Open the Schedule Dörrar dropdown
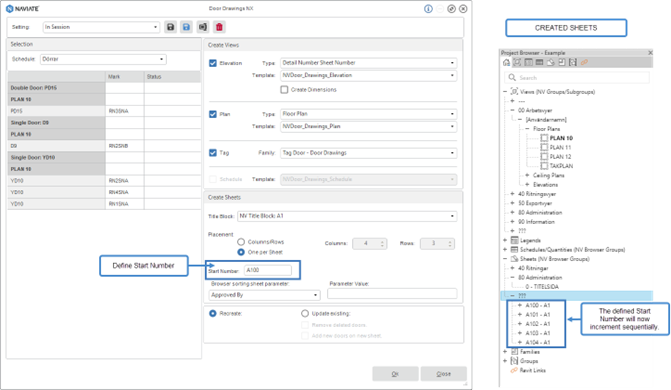Screen dimensions: 671x390 point(103,59)
